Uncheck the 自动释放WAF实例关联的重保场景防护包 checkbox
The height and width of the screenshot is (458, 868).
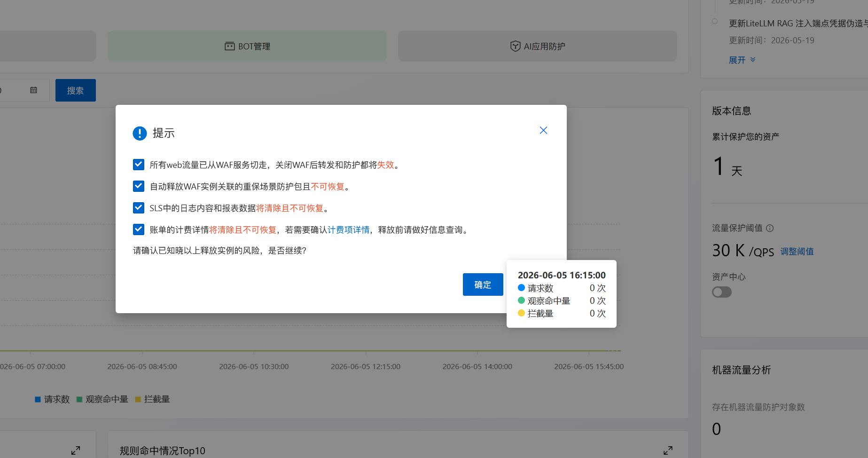[x=139, y=186]
